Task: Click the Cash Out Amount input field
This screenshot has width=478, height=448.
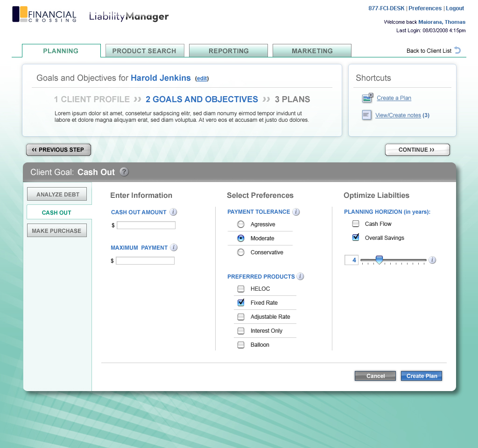Action: 146,225
